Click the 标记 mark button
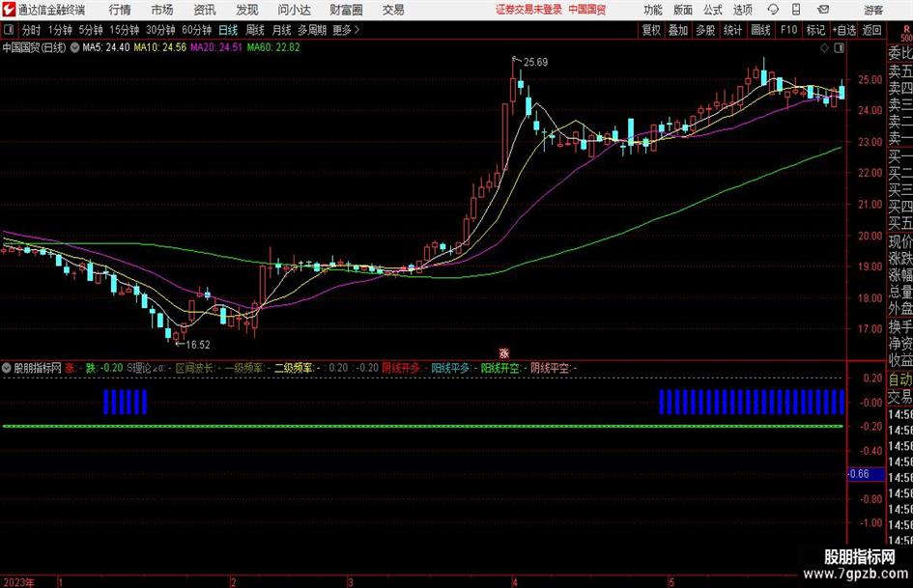 click(x=815, y=30)
